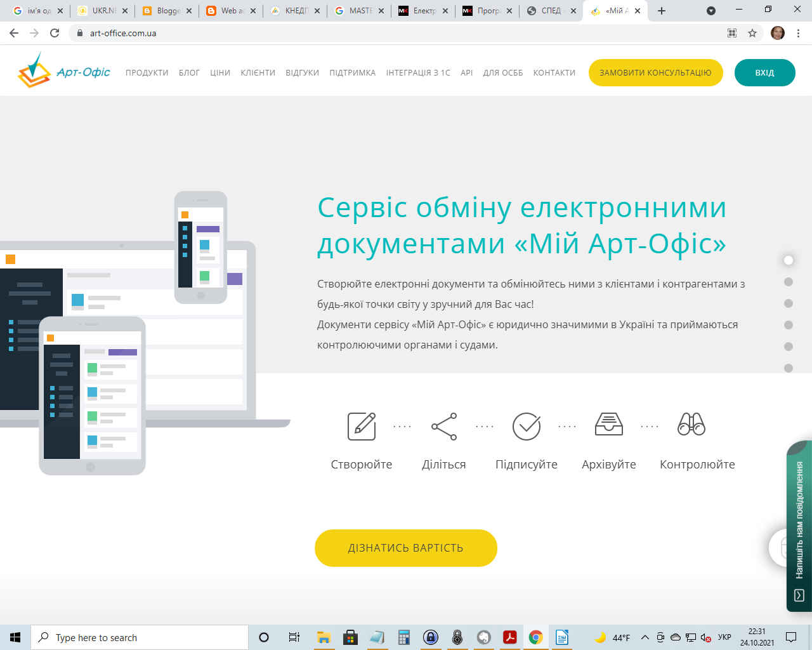
Task: Click Type here to search box
Action: click(140, 637)
